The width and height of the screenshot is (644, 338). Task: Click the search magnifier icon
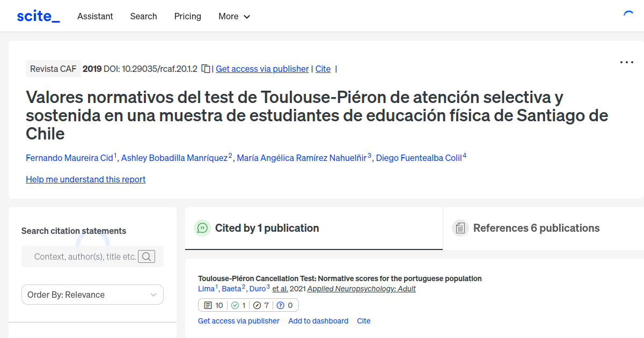click(x=147, y=256)
